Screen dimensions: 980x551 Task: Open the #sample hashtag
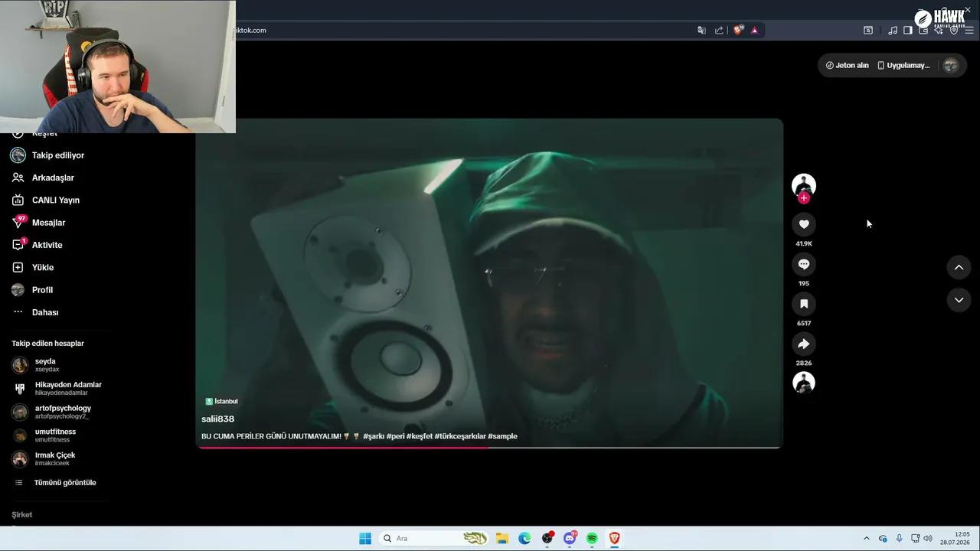tap(502, 436)
